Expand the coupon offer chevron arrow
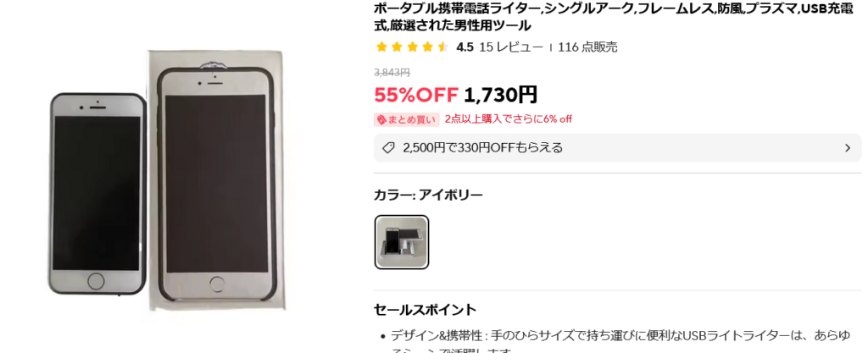 tap(848, 148)
